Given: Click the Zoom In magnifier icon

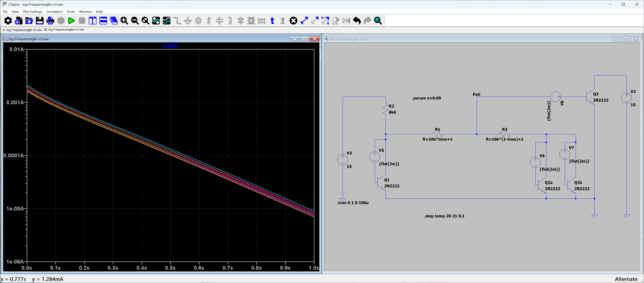Looking at the screenshot, I should [124, 21].
